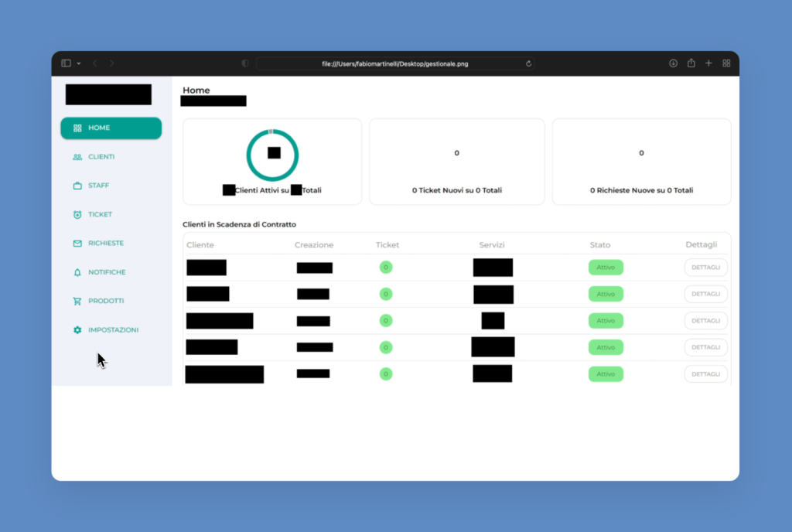Click the people icon for Clienti

coord(77,157)
